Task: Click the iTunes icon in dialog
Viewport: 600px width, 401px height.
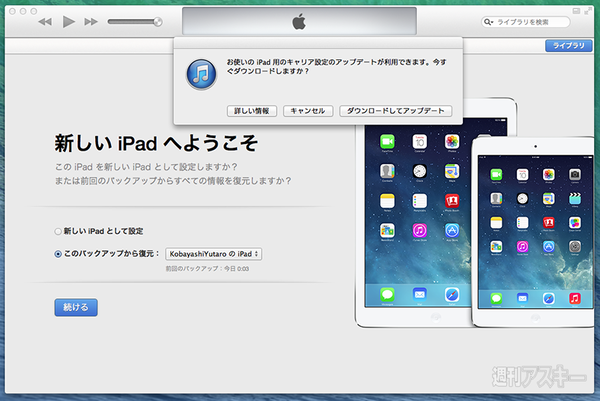Action: click(x=201, y=75)
